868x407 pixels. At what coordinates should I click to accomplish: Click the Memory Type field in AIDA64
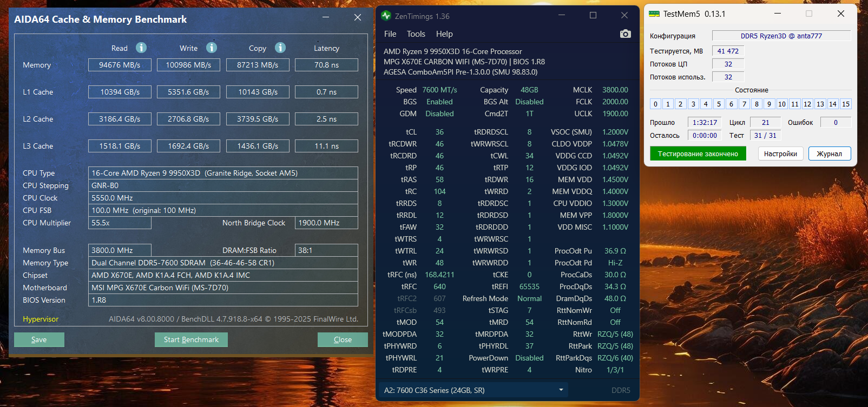223,263
